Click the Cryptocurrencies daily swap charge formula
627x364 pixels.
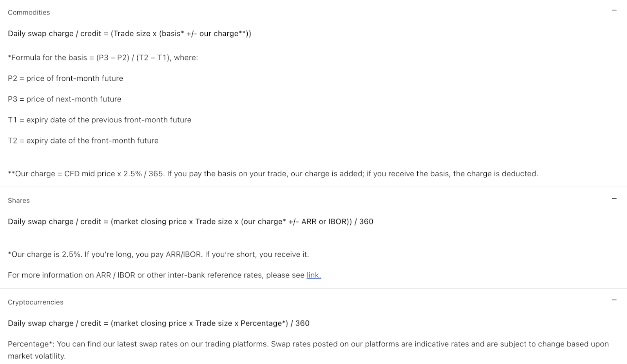(x=159, y=323)
